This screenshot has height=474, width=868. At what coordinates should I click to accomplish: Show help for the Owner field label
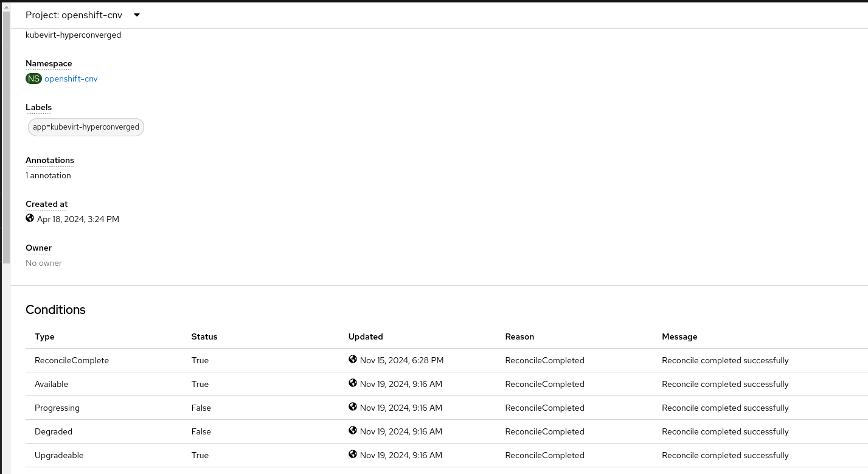[38, 248]
